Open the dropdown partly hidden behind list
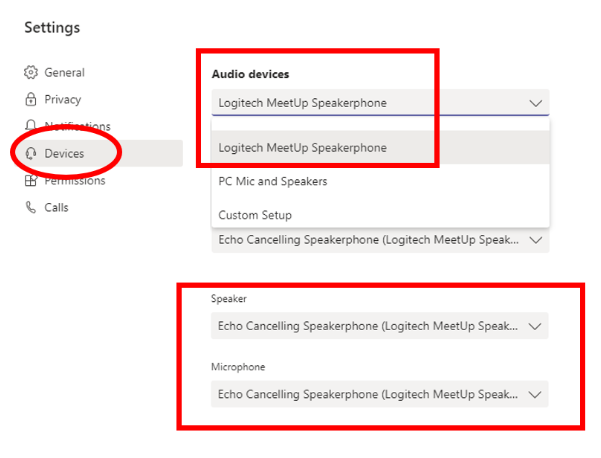The width and height of the screenshot is (601, 458). tap(380, 240)
